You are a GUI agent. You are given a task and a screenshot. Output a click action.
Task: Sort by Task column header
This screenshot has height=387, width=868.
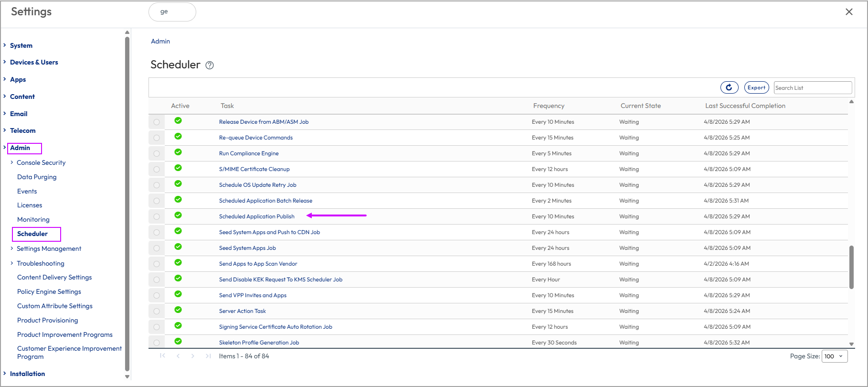tap(227, 106)
